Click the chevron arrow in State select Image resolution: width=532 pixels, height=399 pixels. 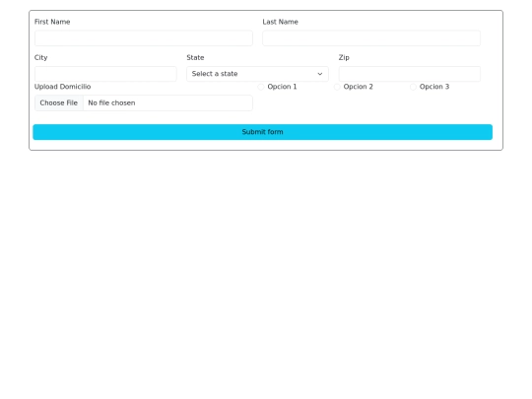click(320, 74)
